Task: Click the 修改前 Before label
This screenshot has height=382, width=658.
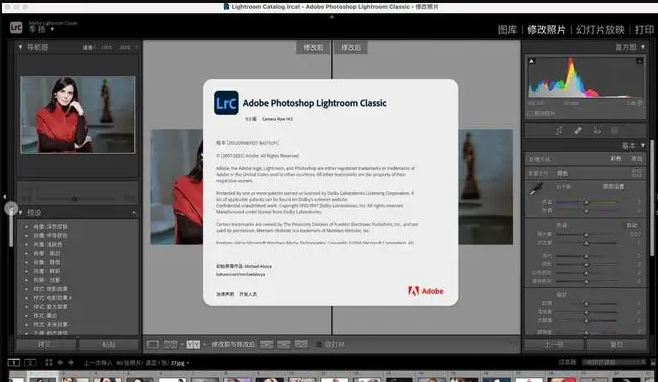Action: pos(313,48)
